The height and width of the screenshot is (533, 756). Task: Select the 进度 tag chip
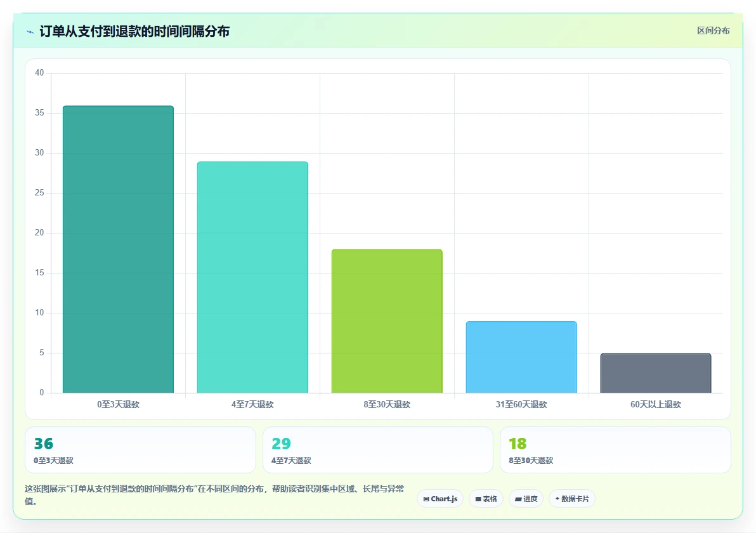pyautogui.click(x=526, y=499)
